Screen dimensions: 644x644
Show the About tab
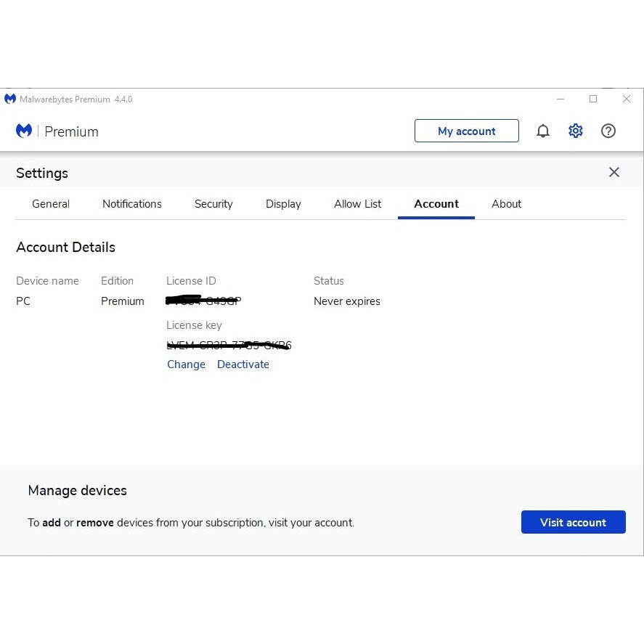click(x=506, y=204)
